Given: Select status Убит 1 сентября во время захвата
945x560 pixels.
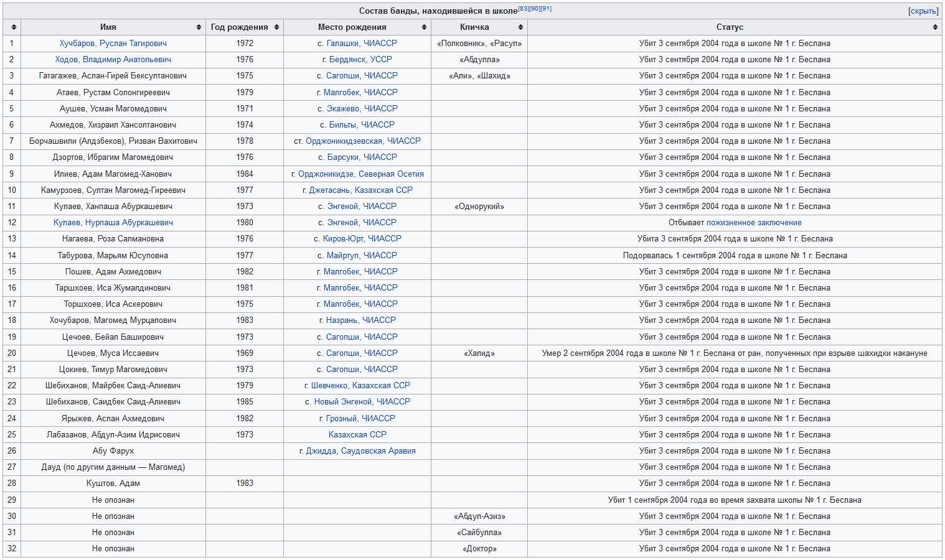Looking at the screenshot, I should tap(735, 500).
